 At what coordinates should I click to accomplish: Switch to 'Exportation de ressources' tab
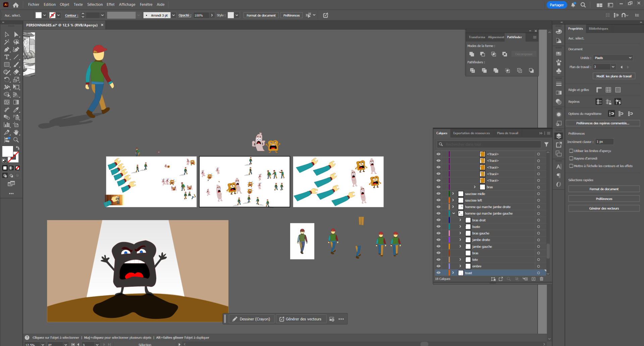[471, 133]
